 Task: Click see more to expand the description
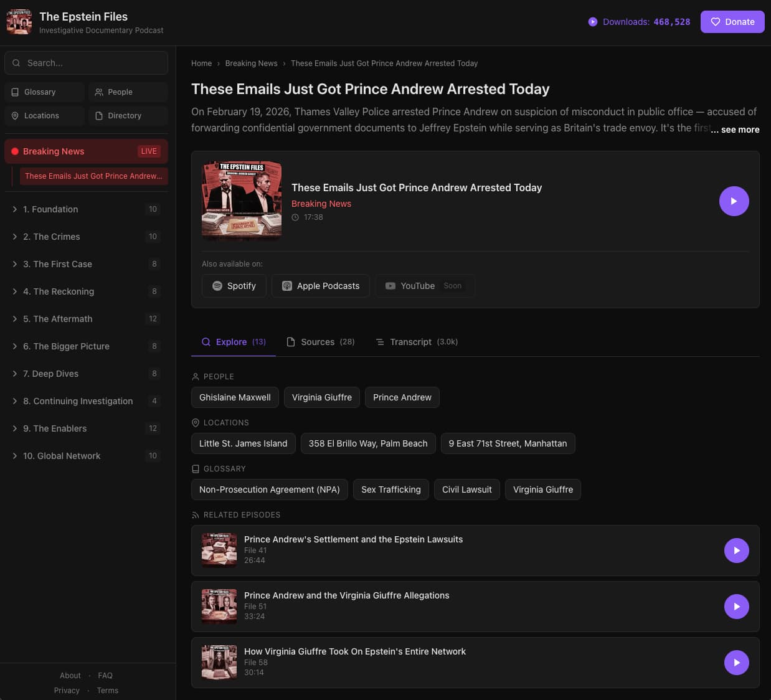(x=736, y=130)
